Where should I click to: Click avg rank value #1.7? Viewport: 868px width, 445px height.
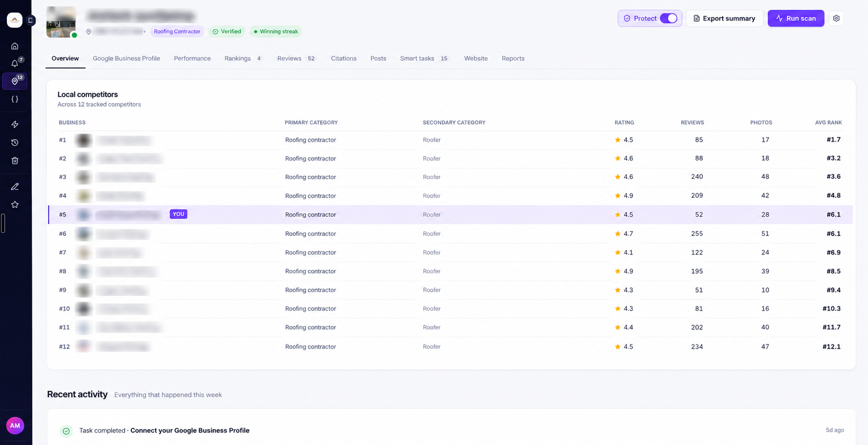[x=833, y=140]
